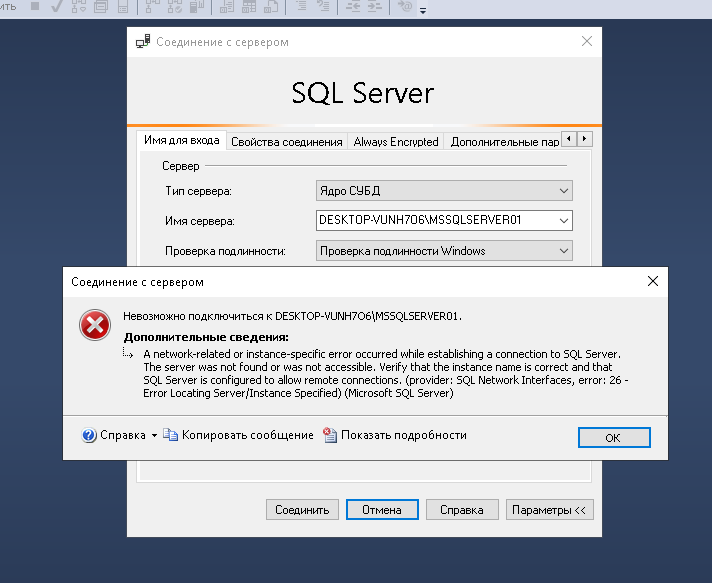Viewport: 712px width, 583px height.
Task: Open the toolbar overflow options arrow
Action: tap(423, 11)
